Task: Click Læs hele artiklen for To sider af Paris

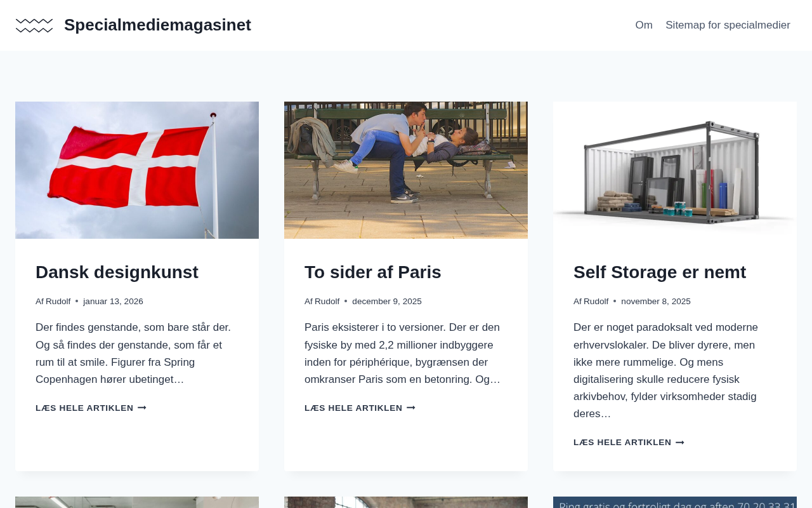Action: [360, 408]
